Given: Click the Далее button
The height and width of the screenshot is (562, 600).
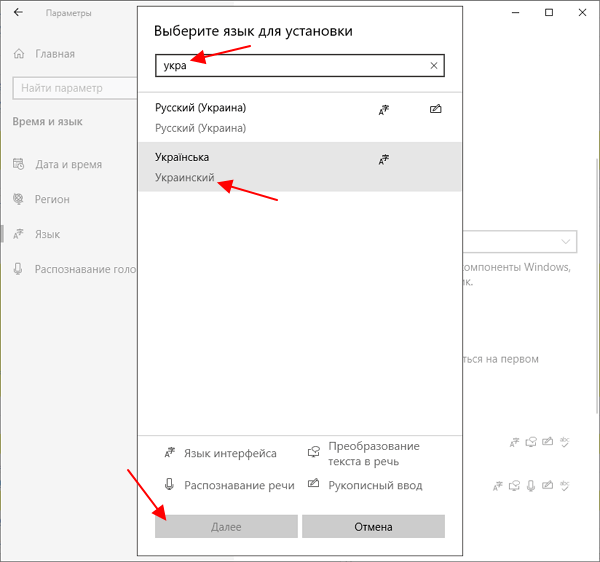Looking at the screenshot, I should (x=226, y=526).
